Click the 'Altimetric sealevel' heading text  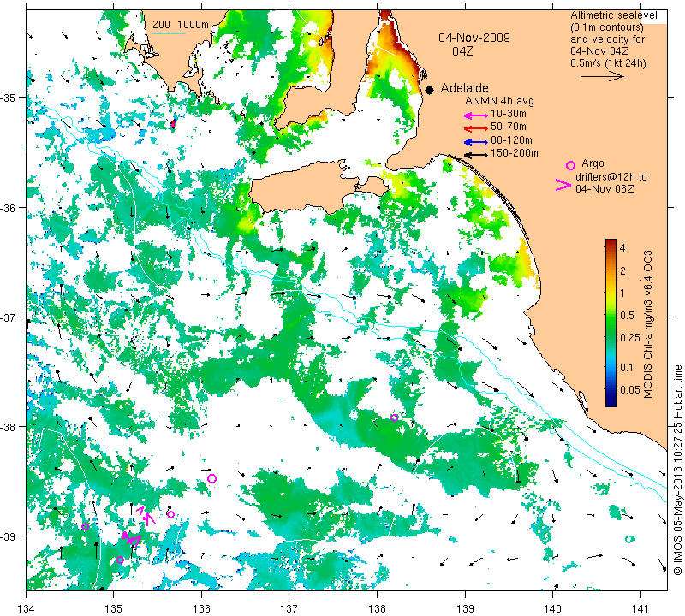click(x=613, y=15)
